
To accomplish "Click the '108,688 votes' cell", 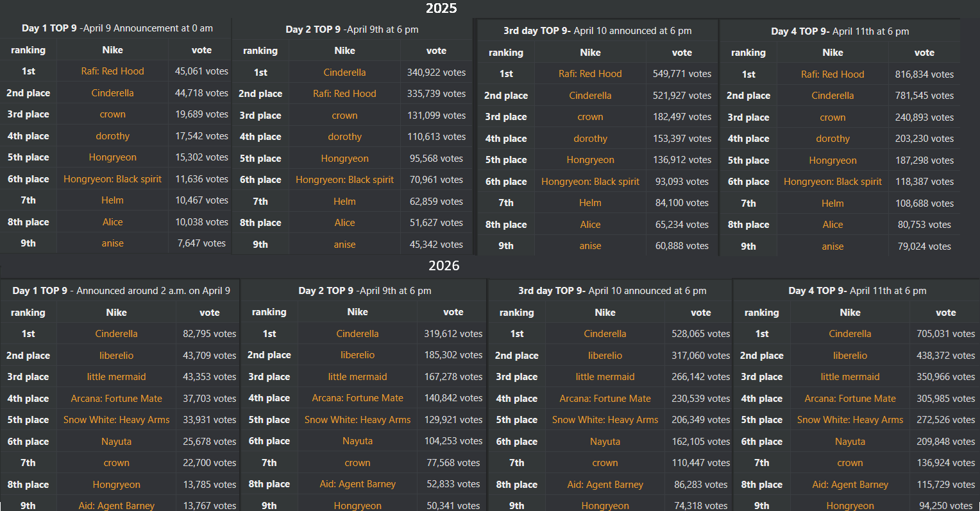I will coord(924,204).
